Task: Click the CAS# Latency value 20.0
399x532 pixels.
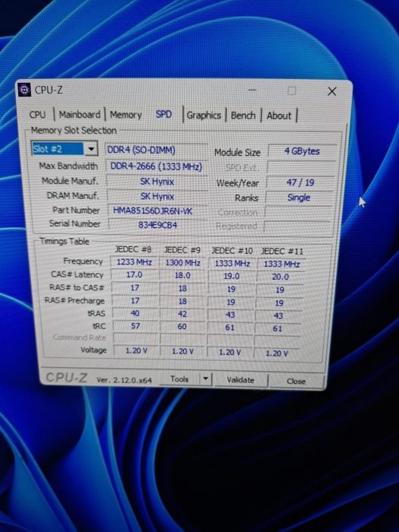Action: pos(280,277)
